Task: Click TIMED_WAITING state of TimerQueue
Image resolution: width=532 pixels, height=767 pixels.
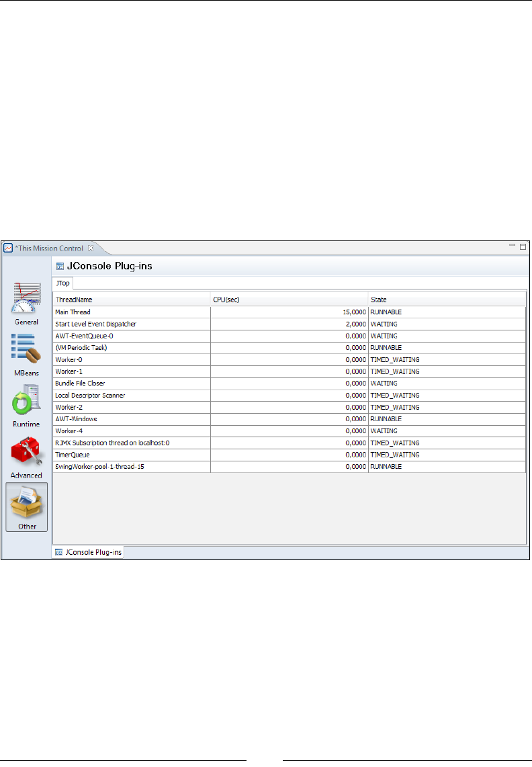Action: pos(395,455)
